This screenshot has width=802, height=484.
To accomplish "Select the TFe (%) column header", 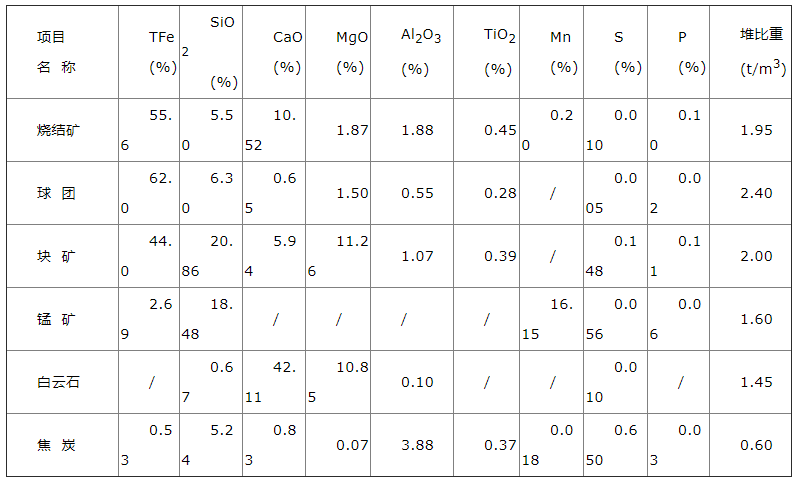I will 149,52.
